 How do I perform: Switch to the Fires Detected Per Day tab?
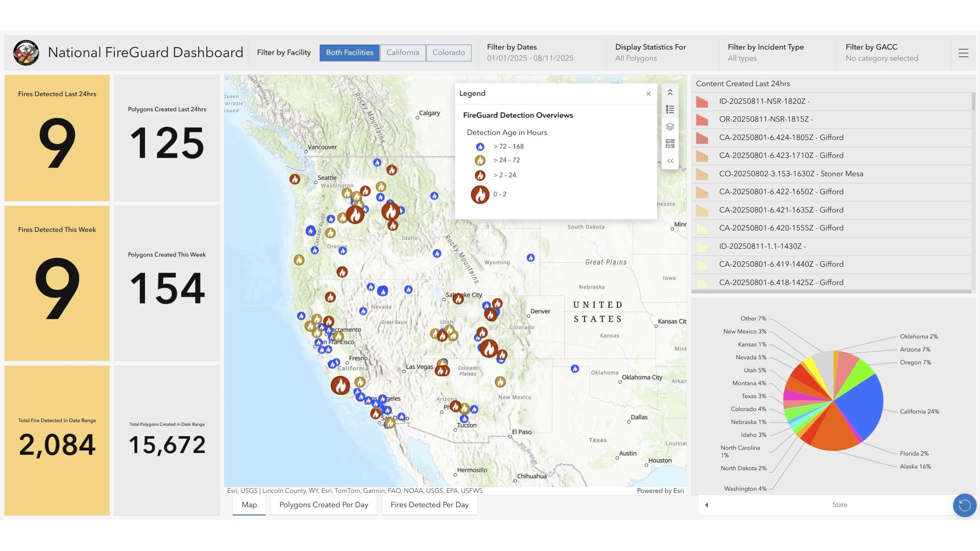coord(429,505)
